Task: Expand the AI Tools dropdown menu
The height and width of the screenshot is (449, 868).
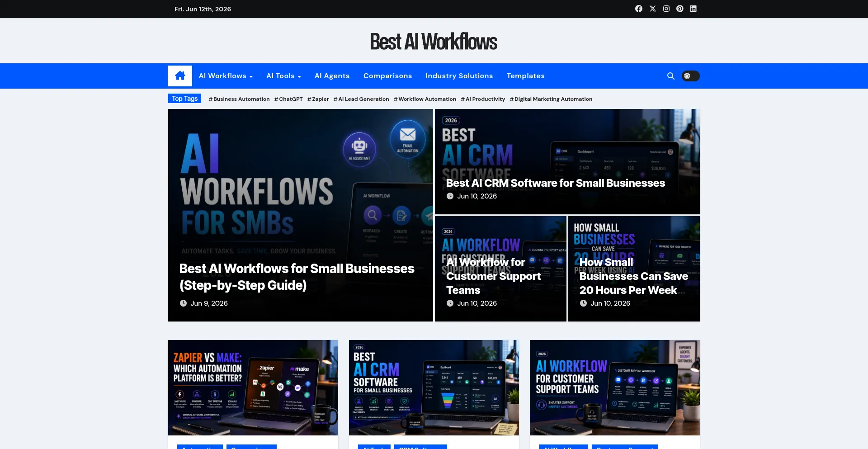Action: (283, 76)
